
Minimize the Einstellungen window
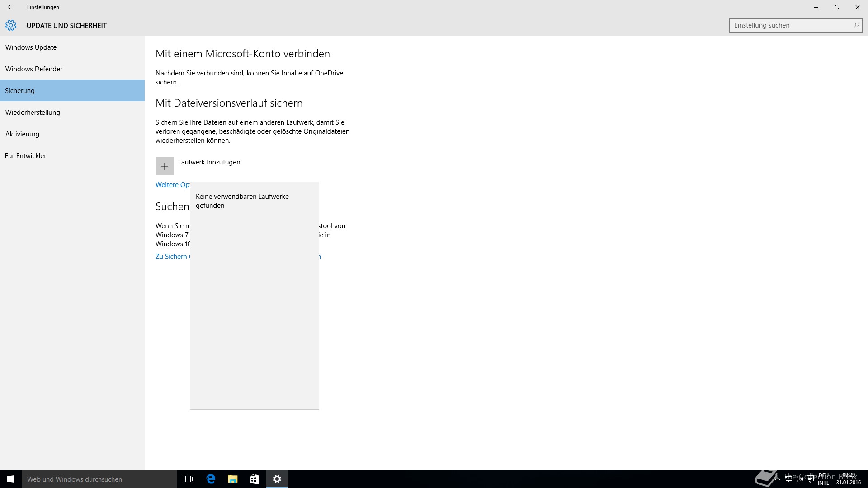(816, 7)
